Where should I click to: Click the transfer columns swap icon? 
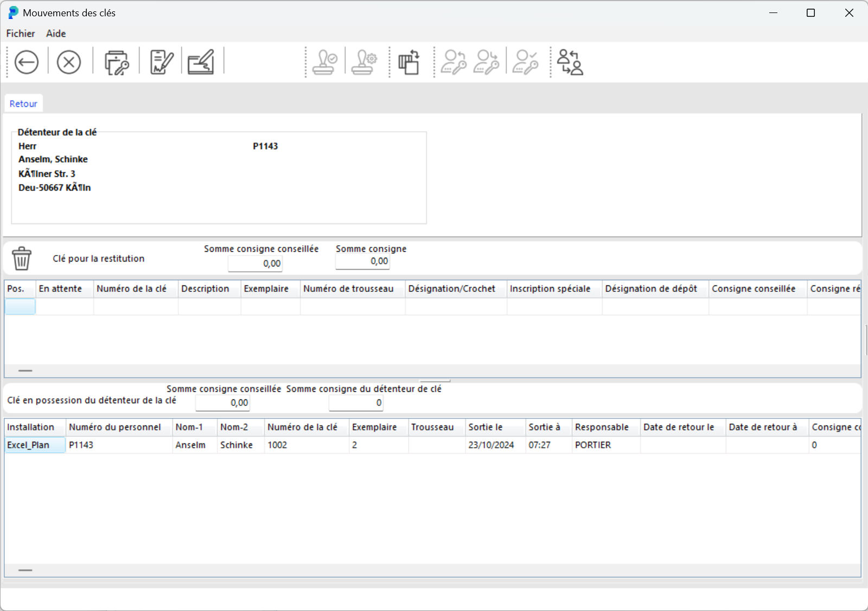click(x=409, y=62)
